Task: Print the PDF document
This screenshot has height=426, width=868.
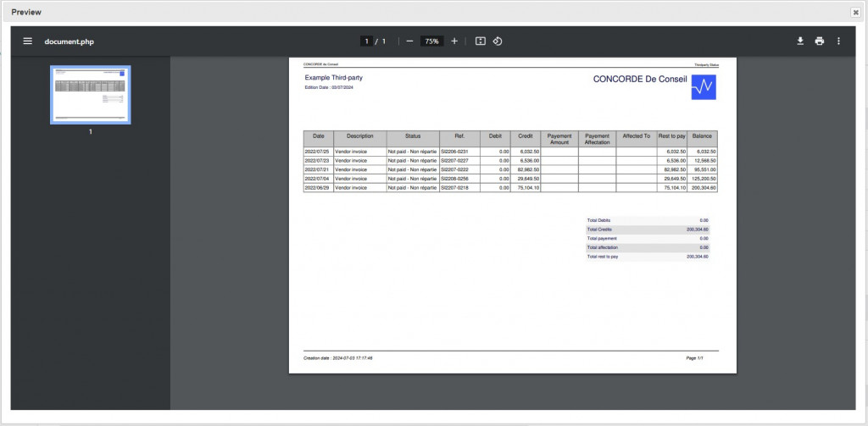Action: 820,41
